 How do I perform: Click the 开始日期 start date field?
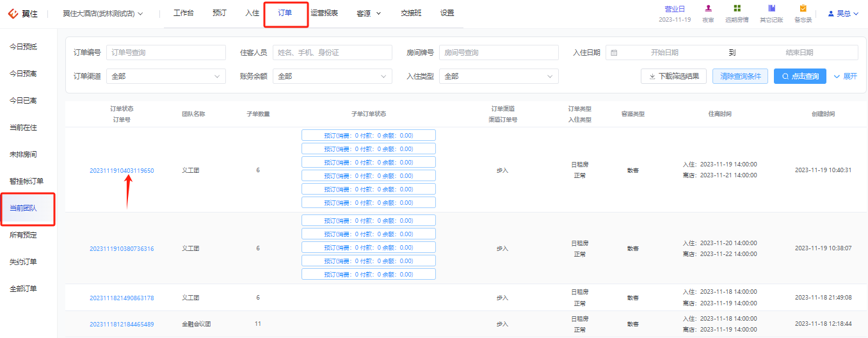click(664, 52)
